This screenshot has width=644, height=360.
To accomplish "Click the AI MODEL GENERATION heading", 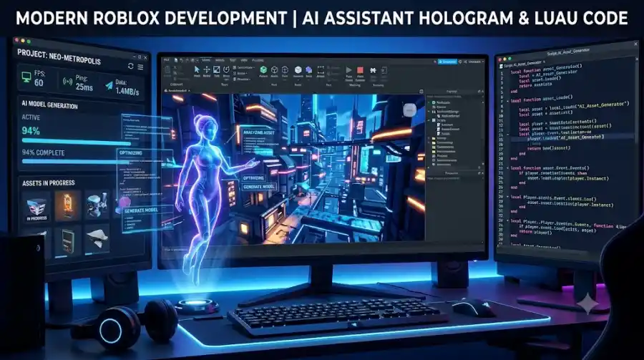I will click(49, 104).
